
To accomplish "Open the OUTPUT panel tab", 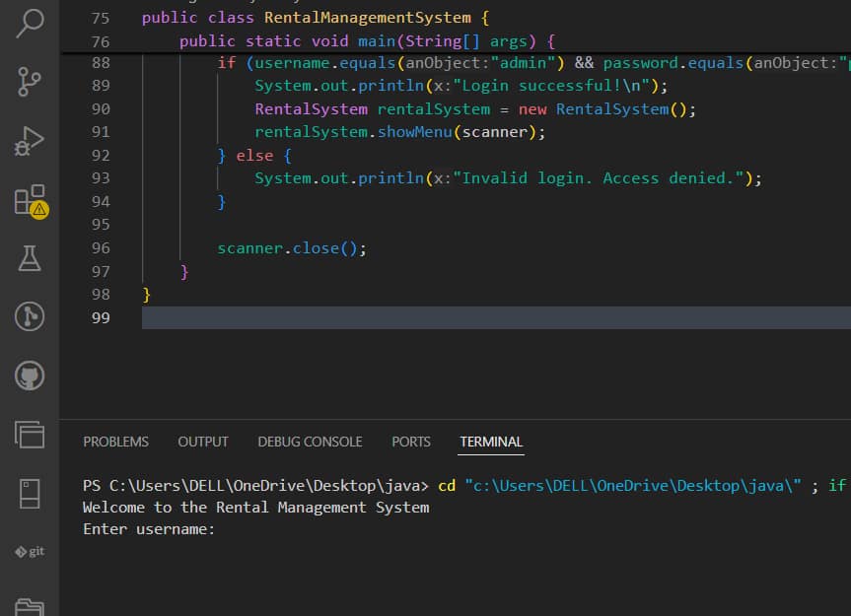I will click(203, 442).
